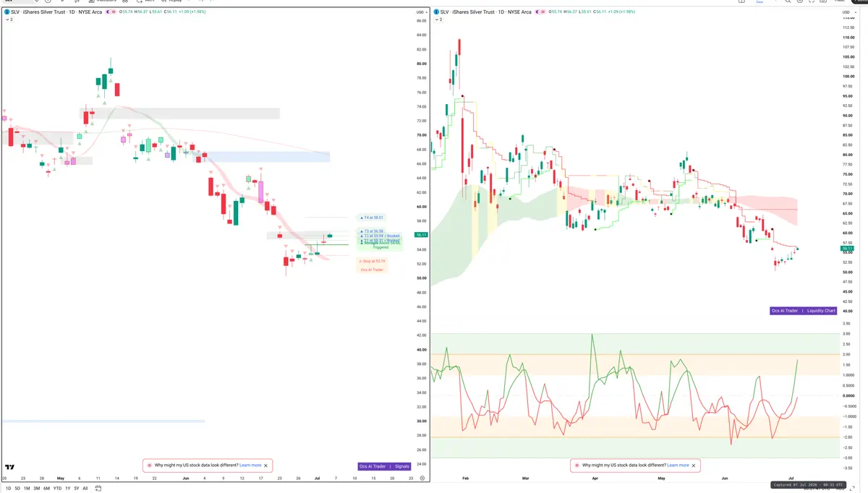
Task: Click the Stop at 53.19 label
Action: 372,262
